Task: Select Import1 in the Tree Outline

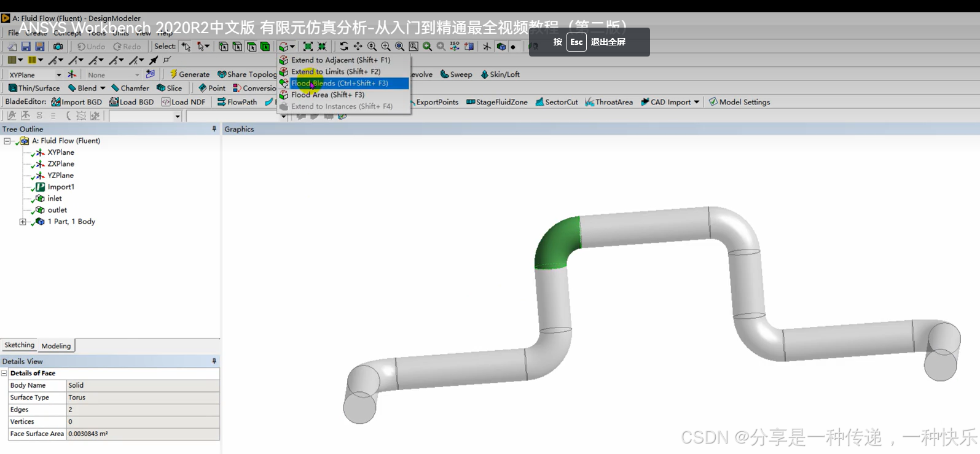Action: (x=61, y=187)
